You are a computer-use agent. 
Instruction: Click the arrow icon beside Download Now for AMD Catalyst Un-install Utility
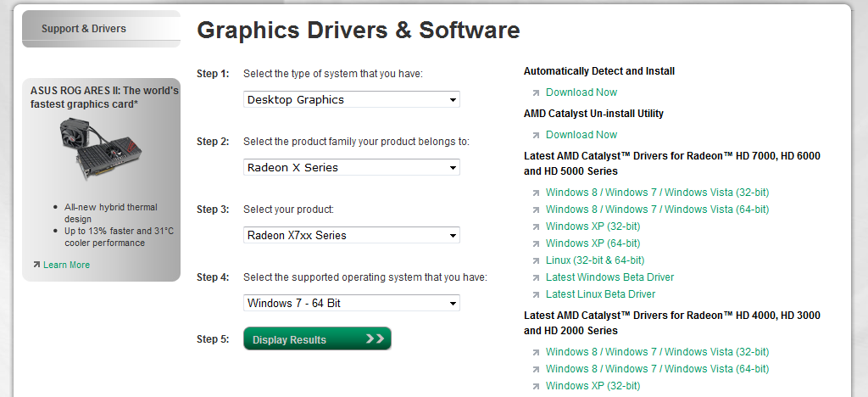536,135
